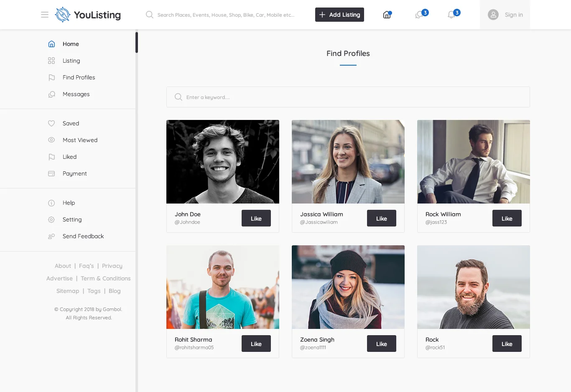Click the Setting gear icon in sidebar

coord(51,219)
